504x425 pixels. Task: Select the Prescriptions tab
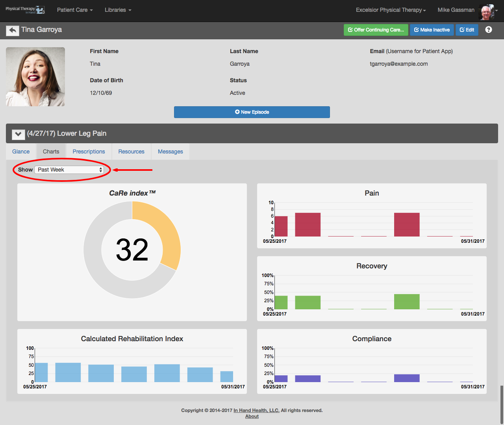coord(89,152)
